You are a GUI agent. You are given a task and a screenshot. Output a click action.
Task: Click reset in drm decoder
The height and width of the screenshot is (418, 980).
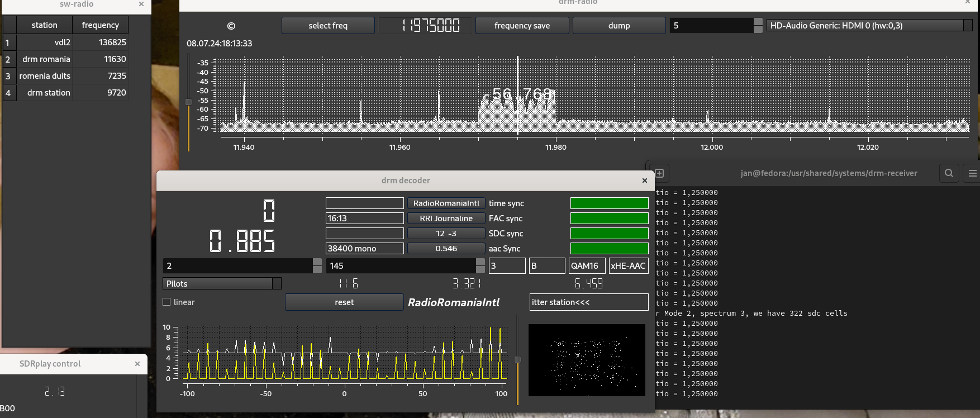[344, 302]
